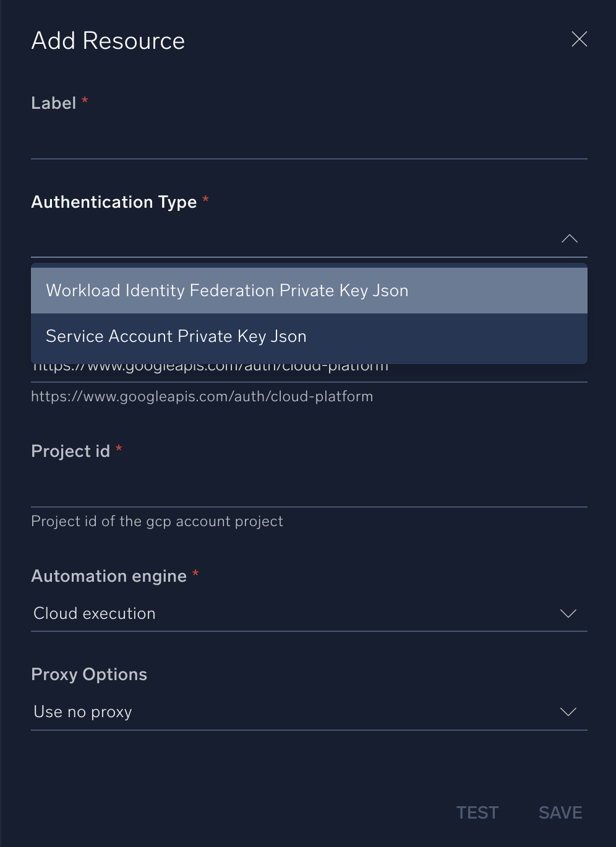Select Workload Identity Federation Private Key Json
Screen dimensions: 616x847
click(227, 290)
